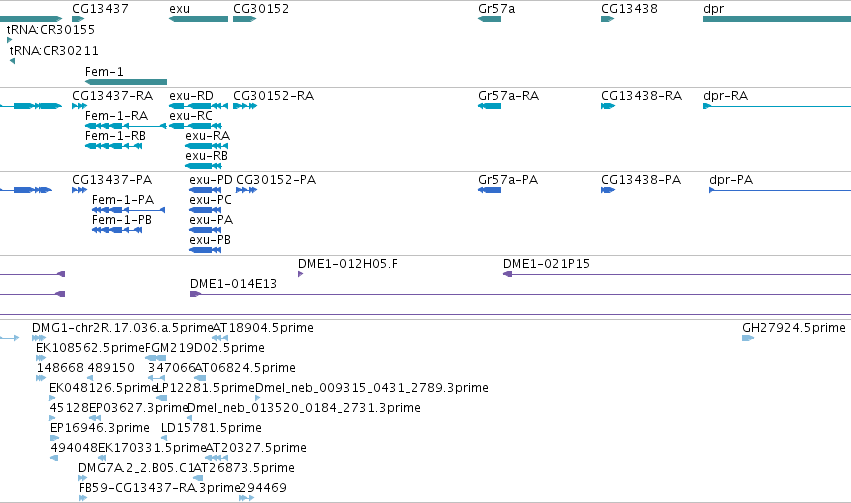Viewport: 851px width, 503px height.
Task: Open Fem-1-PB protein label
Action: [x=122, y=220]
